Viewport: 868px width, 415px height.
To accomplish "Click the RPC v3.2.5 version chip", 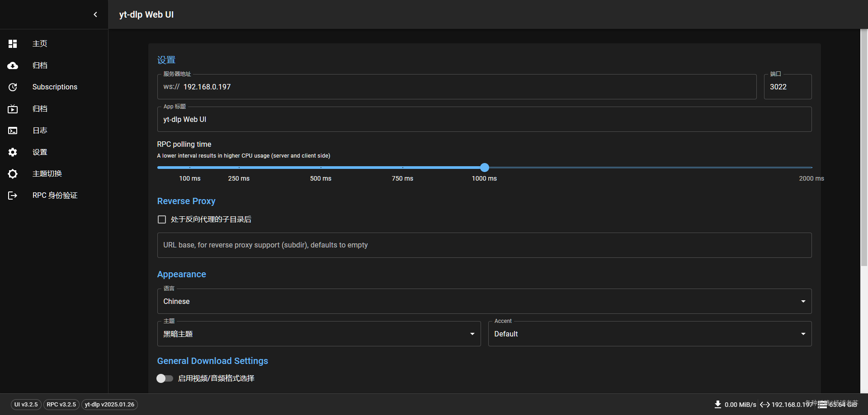I will click(x=61, y=405).
